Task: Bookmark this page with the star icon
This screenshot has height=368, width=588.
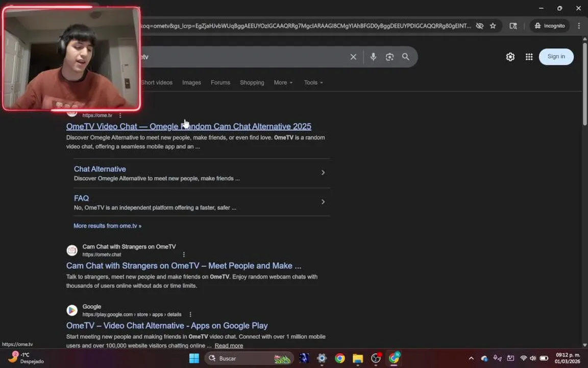Action: (493, 26)
